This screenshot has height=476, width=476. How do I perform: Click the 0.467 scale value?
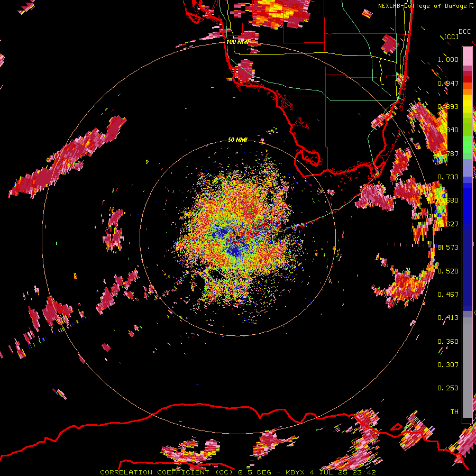point(448,294)
